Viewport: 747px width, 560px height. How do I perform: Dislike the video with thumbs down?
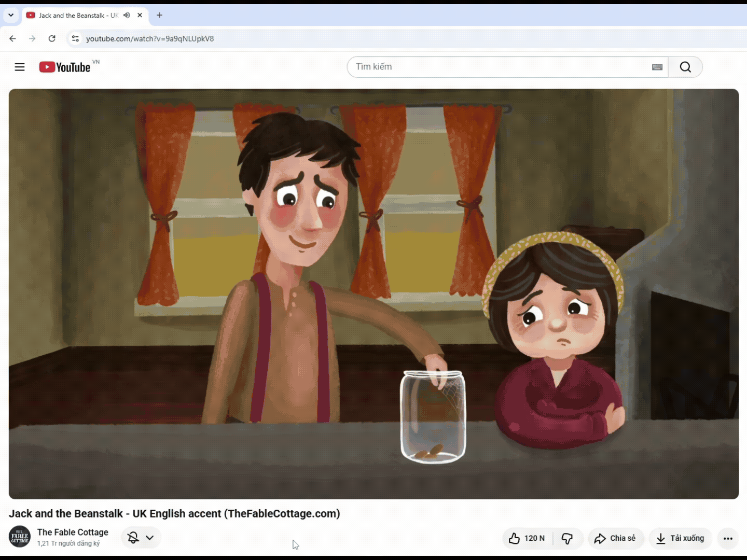568,538
